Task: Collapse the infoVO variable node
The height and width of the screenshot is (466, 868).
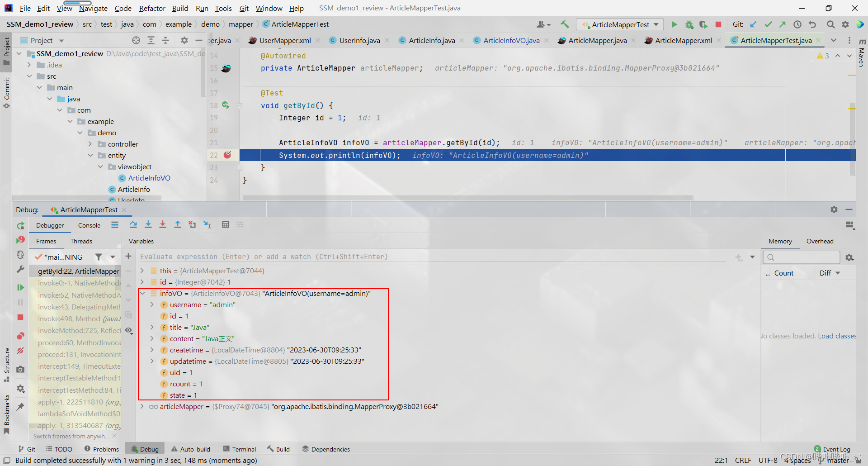Action: 142,293
